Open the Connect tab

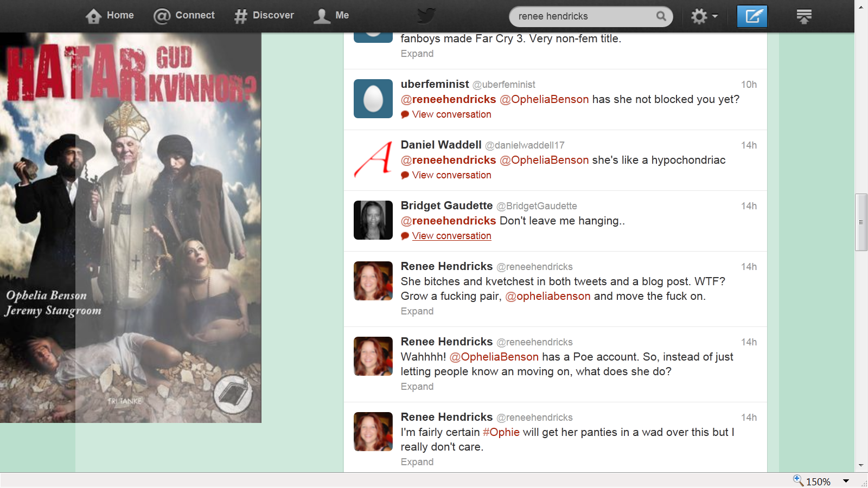click(184, 16)
